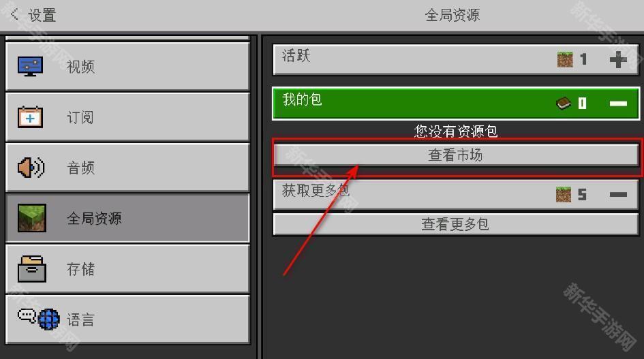Collapse 获取更多包 section with minus

click(618, 195)
